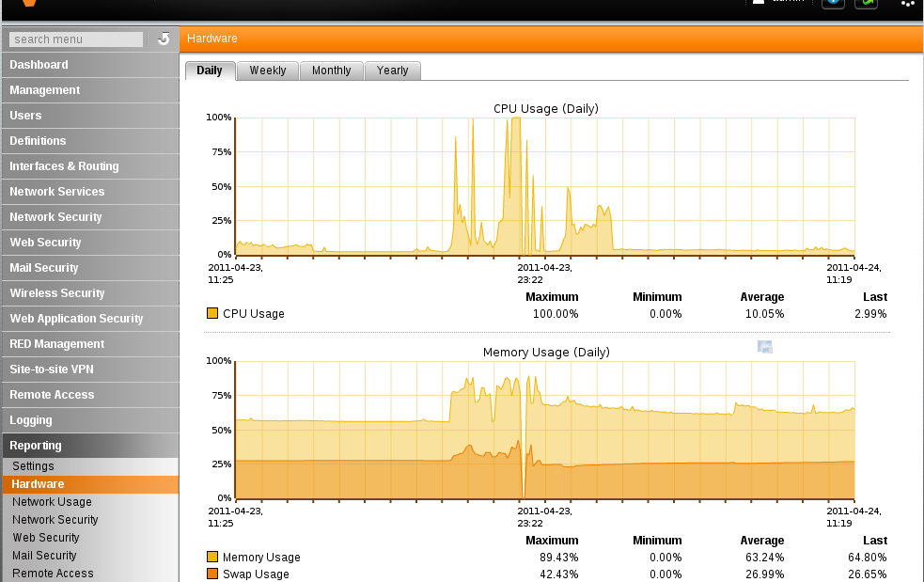
Task: Click the Memory Usage legend color box
Action: click(212, 558)
